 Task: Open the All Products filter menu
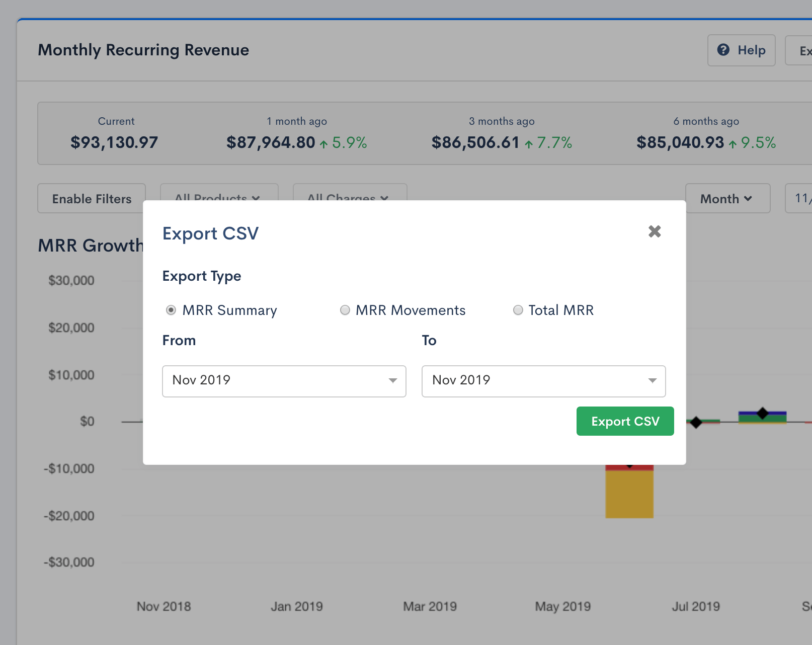218,193
